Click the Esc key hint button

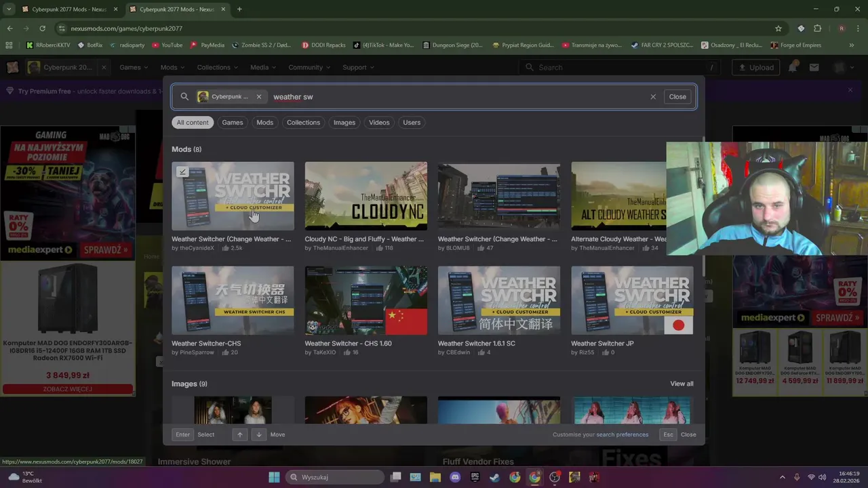click(x=668, y=434)
